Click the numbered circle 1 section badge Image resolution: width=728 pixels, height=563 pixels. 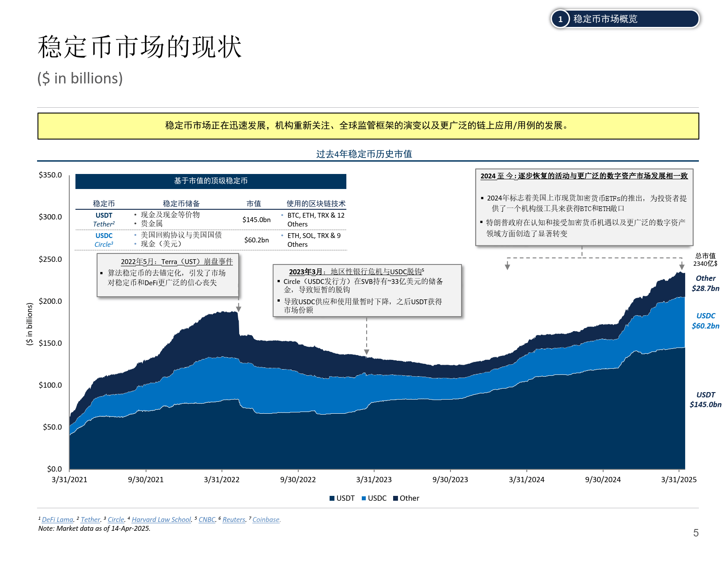pos(560,19)
